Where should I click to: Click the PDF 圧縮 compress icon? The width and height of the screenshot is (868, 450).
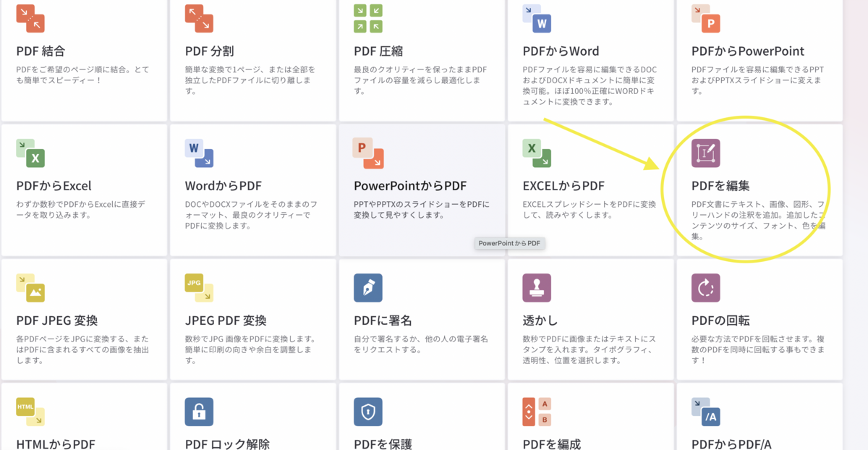click(x=367, y=18)
